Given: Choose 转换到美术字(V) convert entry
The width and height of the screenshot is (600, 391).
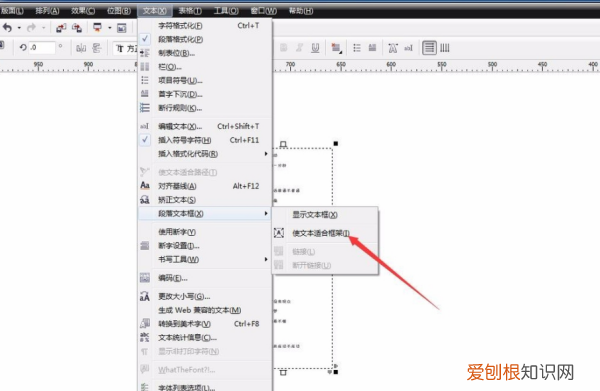Looking at the screenshot, I should coord(205,324).
